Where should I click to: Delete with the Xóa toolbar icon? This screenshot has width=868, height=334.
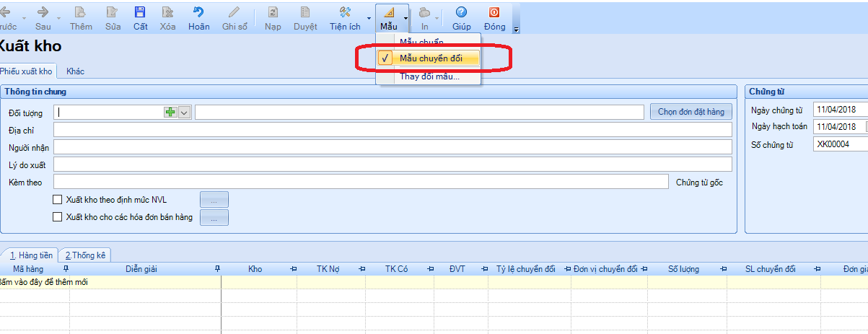tap(167, 12)
